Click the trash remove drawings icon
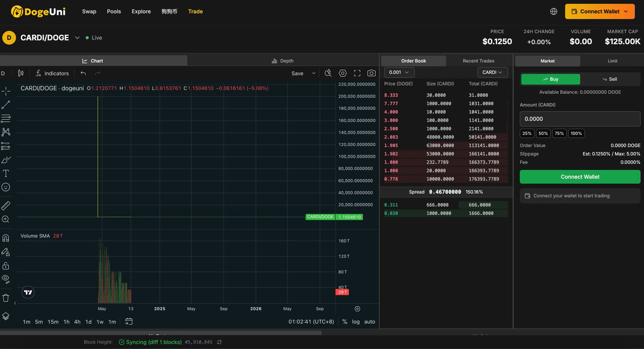644x349 pixels. click(6, 297)
